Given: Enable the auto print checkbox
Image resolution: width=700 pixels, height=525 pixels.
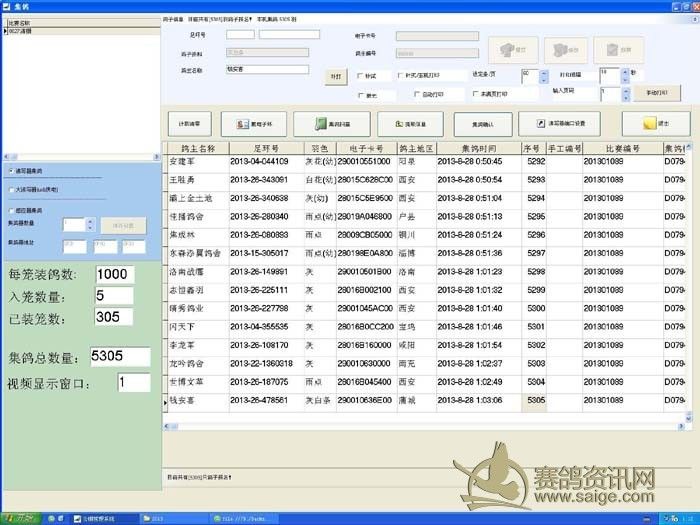Looking at the screenshot, I should point(417,94).
